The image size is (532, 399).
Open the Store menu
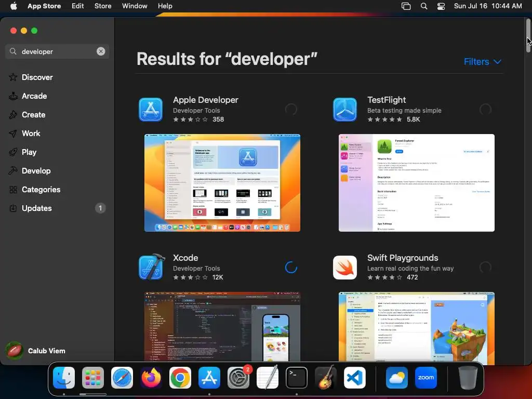point(103,6)
